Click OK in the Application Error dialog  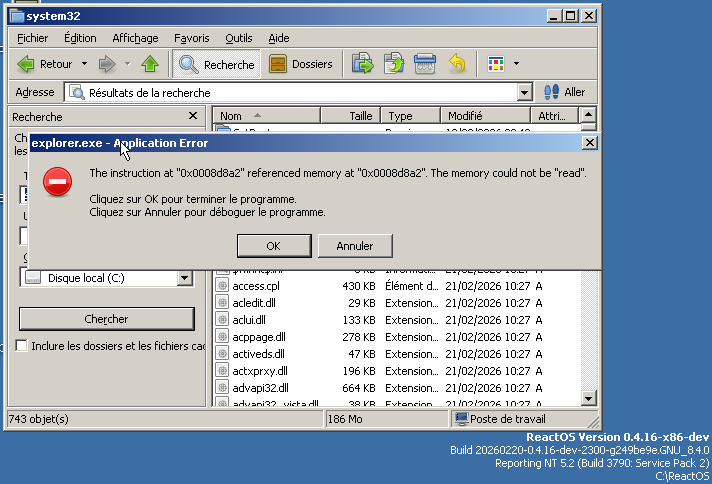(x=273, y=246)
